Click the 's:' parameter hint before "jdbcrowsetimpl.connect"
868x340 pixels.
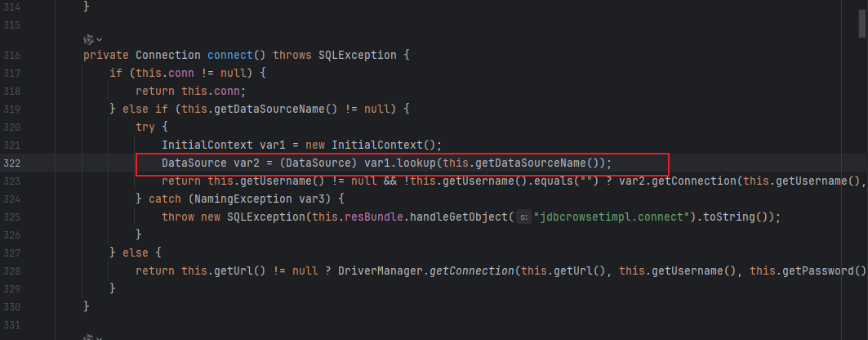[x=523, y=217]
